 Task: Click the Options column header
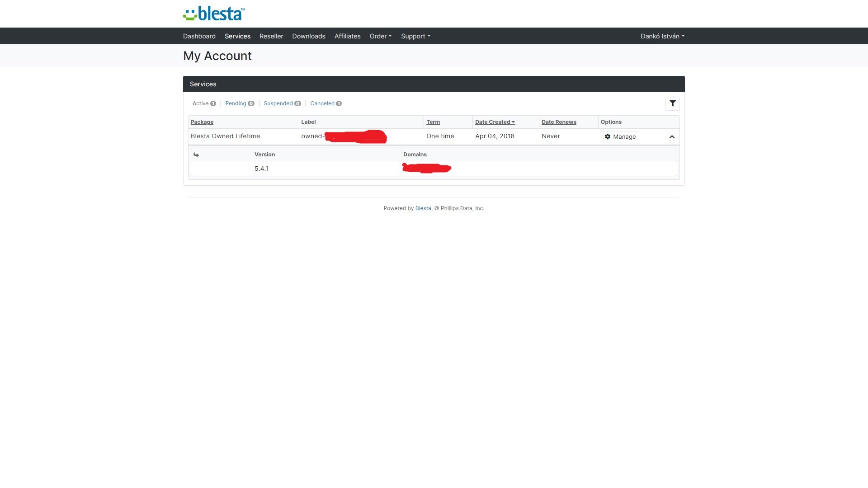611,122
